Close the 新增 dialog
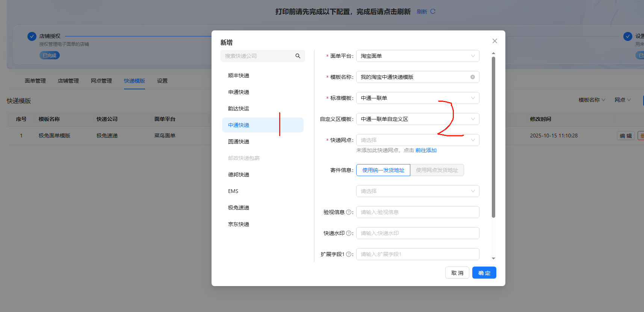 pos(494,41)
